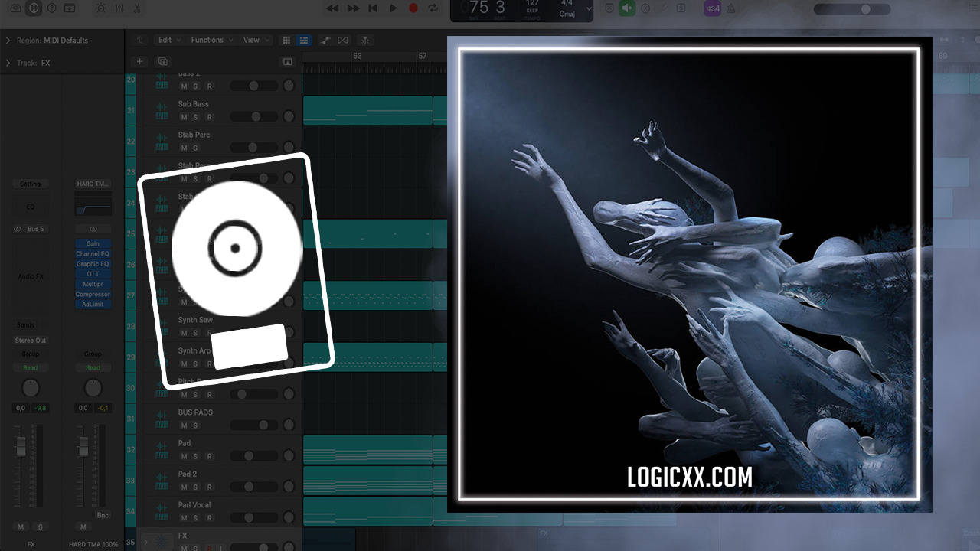This screenshot has width=980, height=551.
Task: Adjust the BUS PADS volume slider
Action: tap(254, 425)
